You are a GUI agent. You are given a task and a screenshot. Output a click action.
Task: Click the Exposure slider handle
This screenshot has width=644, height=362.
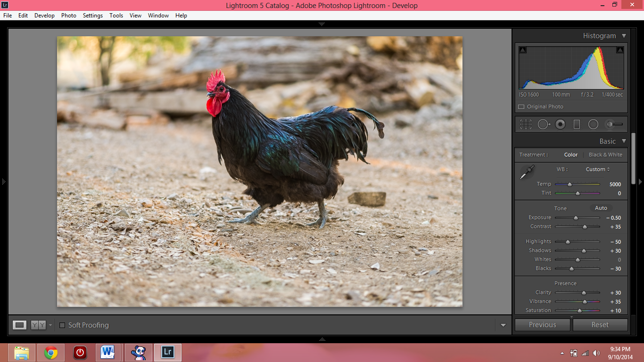click(576, 218)
